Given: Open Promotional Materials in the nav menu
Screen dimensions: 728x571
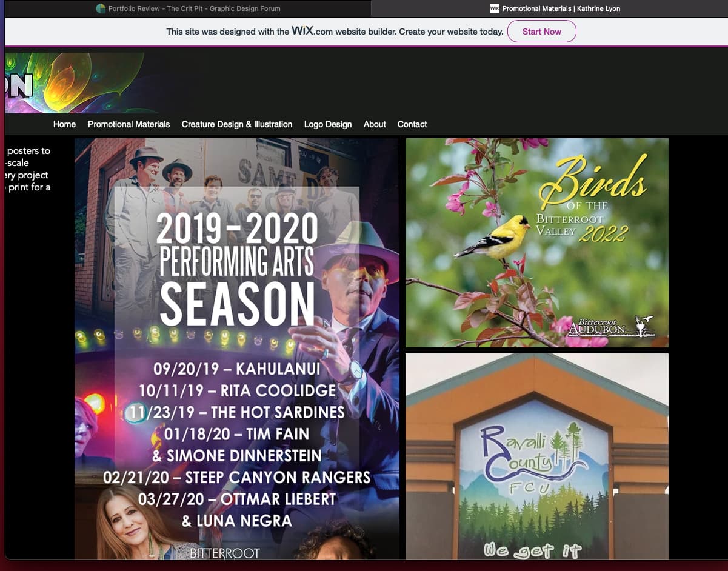Looking at the screenshot, I should pyautogui.click(x=129, y=124).
